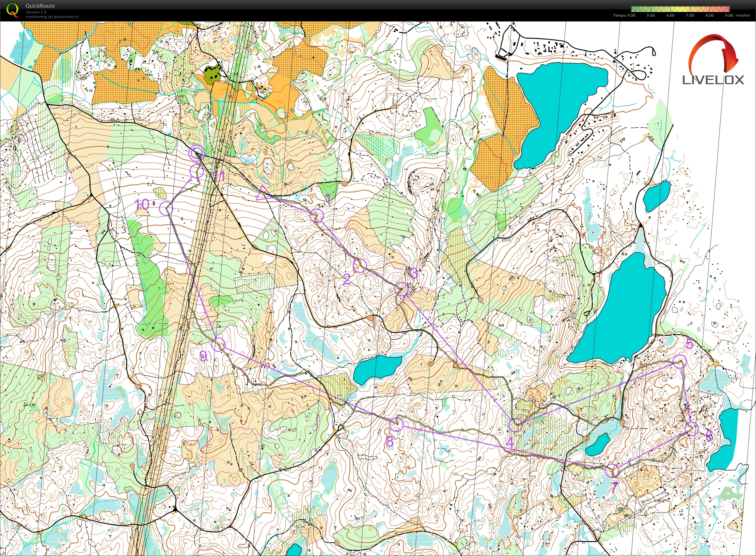Click the purple '9' control number label
Screen dimensions: 756x556
(203, 356)
